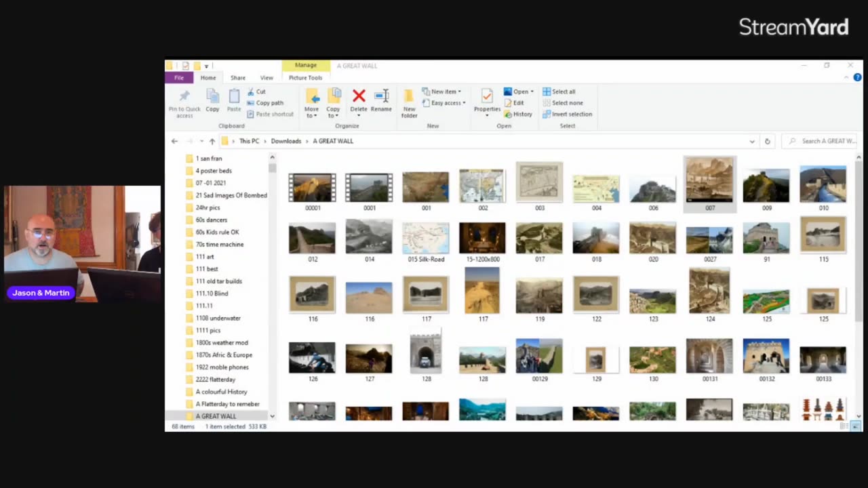868x488 pixels.
Task: Select the 24hr pics folder
Action: pyautogui.click(x=208, y=207)
